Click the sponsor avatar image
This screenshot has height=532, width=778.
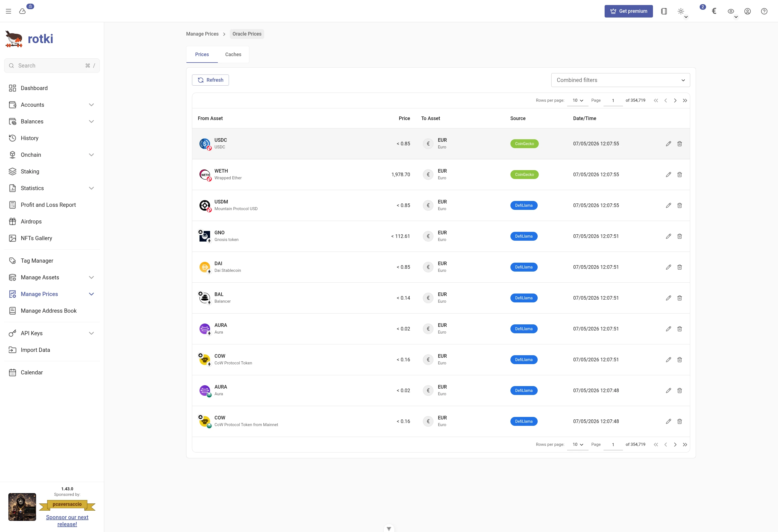(22, 507)
